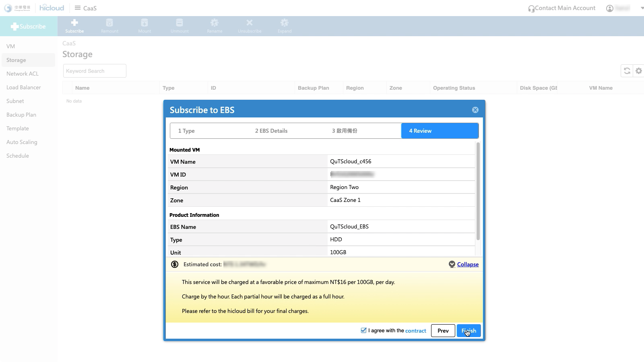Click the Unsubscribe X icon
644x362 pixels.
[250, 23]
